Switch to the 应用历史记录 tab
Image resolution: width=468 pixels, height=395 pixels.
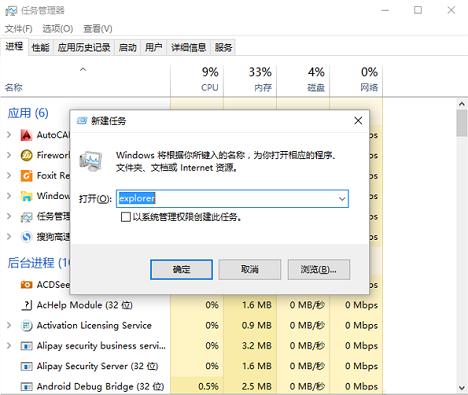pos(84,48)
